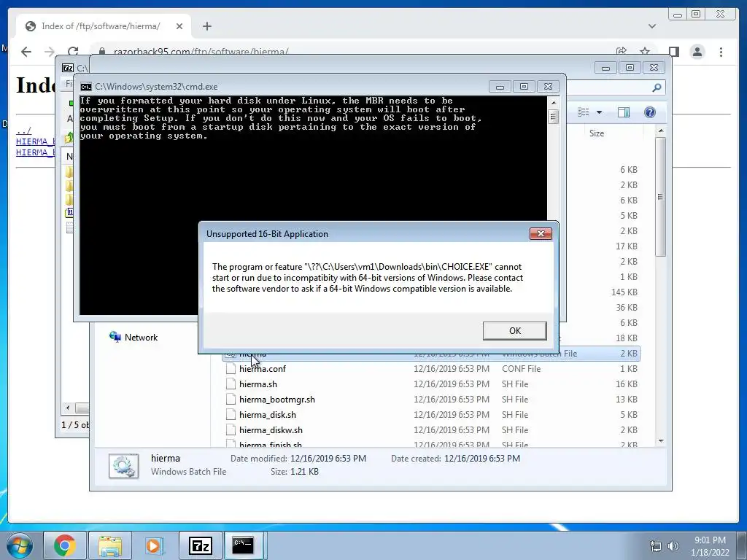
Task: Click the hierma_disk.sh file icon
Action: (231, 414)
